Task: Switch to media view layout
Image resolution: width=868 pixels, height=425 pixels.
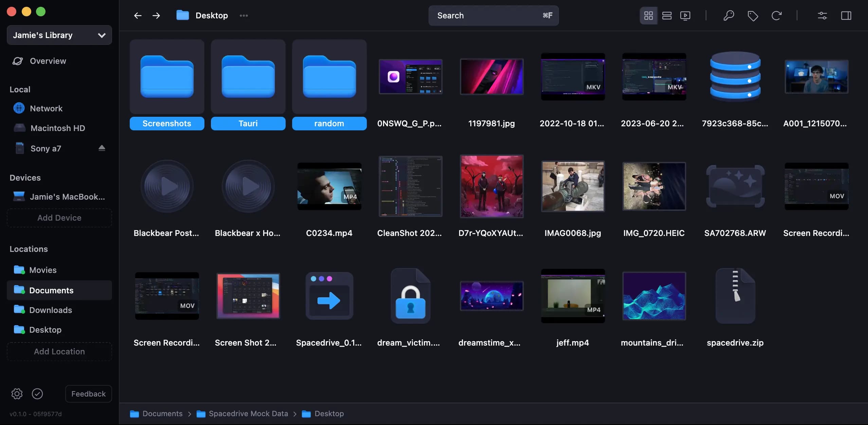Action: 685,16
